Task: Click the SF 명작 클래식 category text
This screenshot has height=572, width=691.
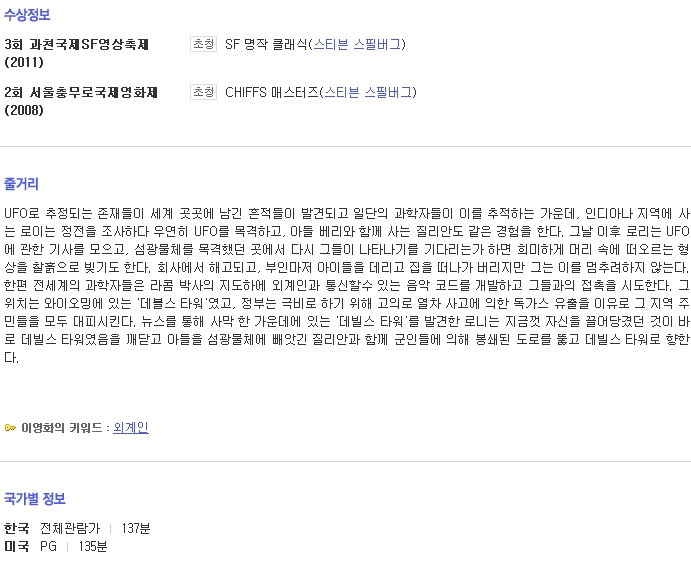Action: click(x=266, y=44)
